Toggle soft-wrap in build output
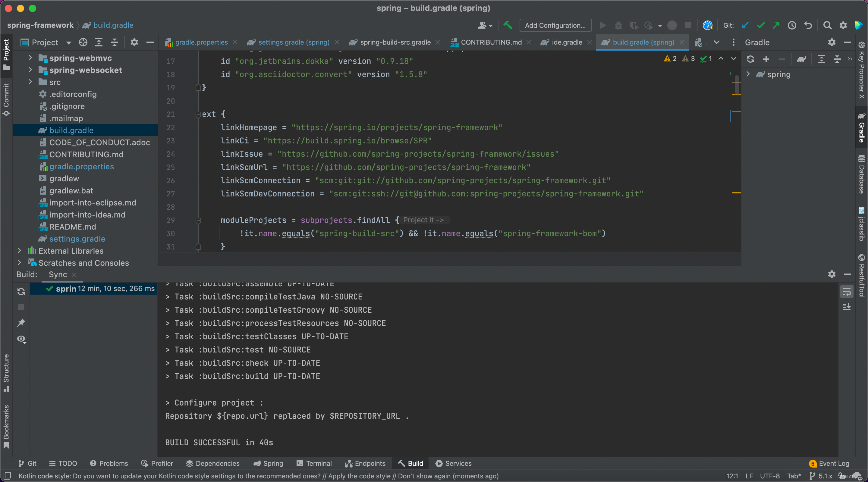Screen dimensions: 868x482 [847, 292]
